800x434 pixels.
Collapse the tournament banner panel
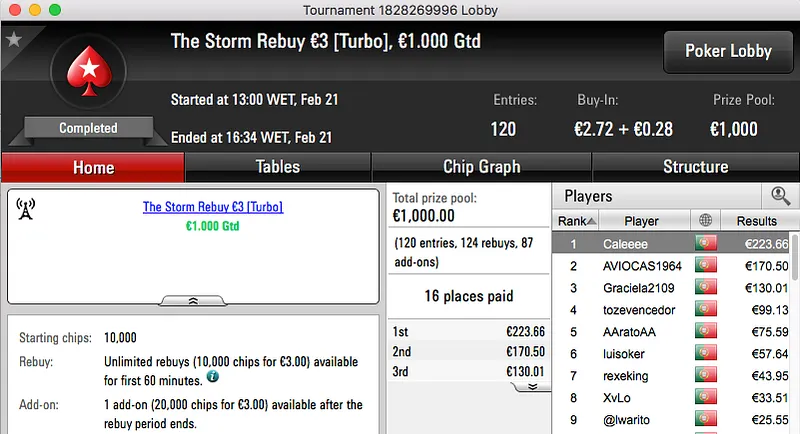click(193, 299)
